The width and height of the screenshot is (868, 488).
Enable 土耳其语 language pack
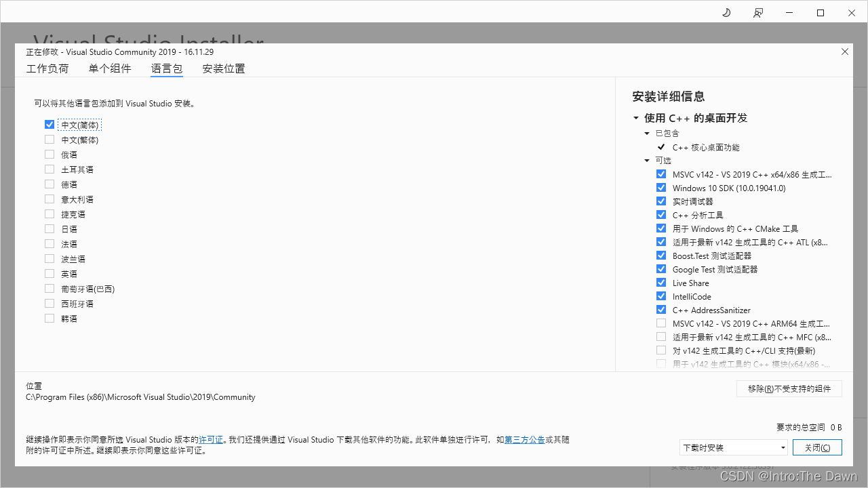[50, 169]
